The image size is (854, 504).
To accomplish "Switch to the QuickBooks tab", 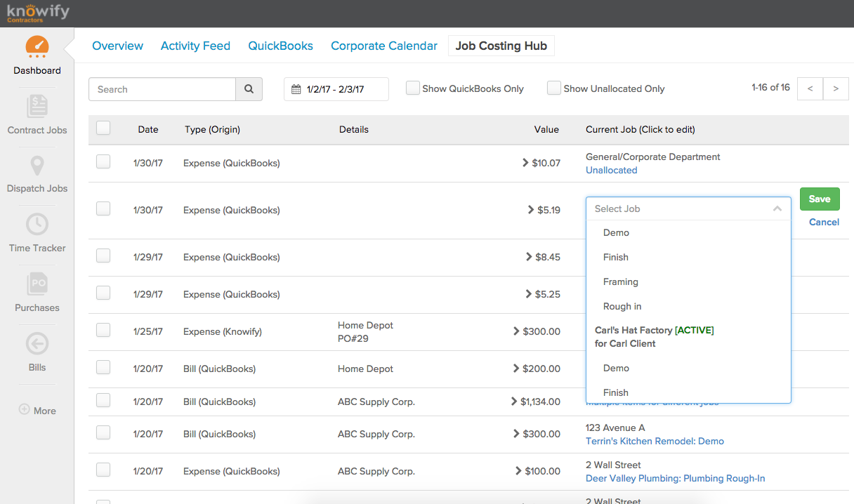I will (x=280, y=46).
